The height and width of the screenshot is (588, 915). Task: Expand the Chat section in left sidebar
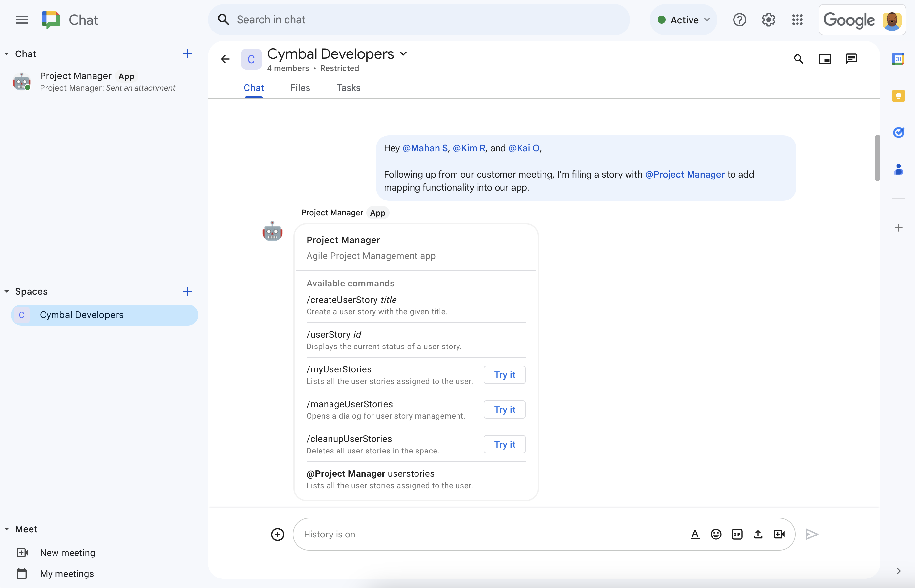[7, 53]
